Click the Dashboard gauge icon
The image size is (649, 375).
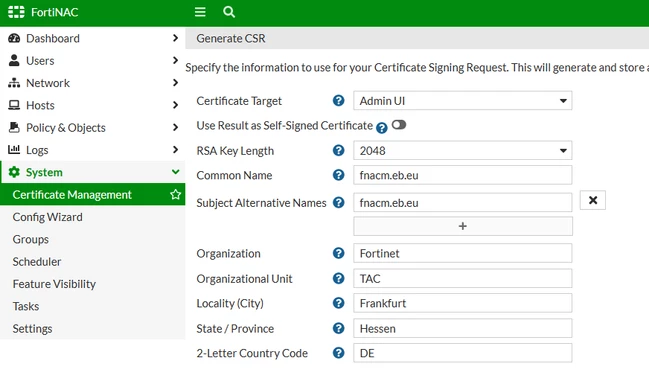coord(14,38)
